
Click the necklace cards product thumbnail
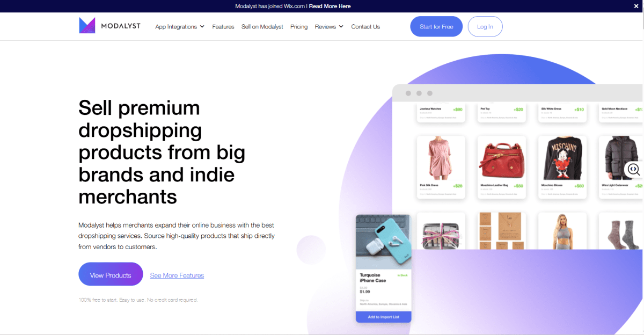click(502, 231)
